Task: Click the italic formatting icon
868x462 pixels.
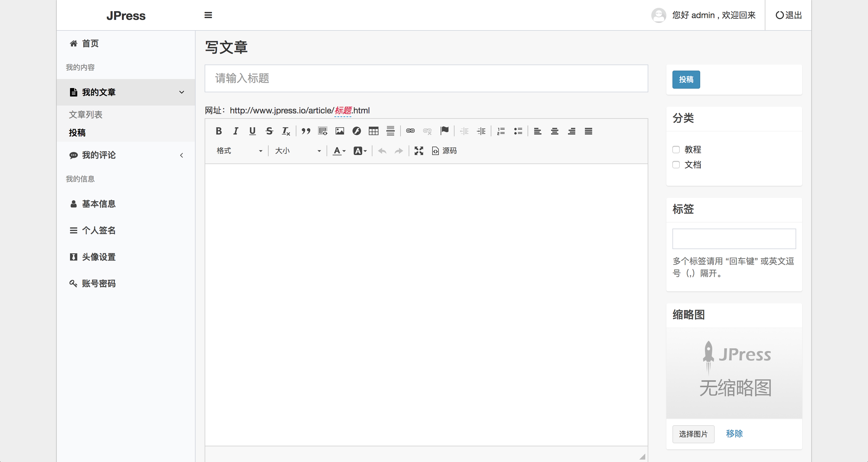Action: click(235, 131)
